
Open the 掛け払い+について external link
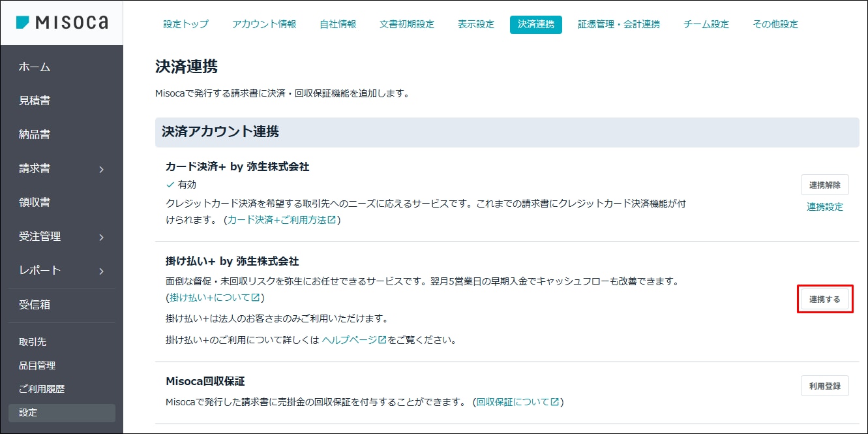tap(215, 298)
